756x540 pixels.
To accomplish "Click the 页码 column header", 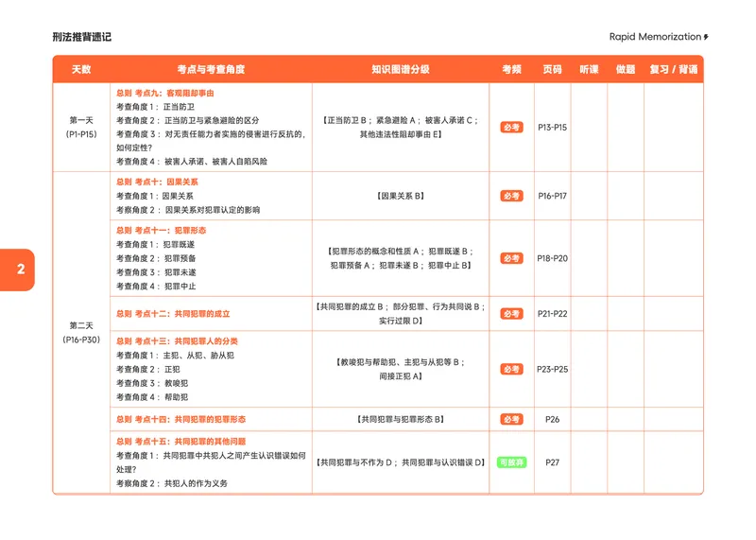I will (x=552, y=69).
